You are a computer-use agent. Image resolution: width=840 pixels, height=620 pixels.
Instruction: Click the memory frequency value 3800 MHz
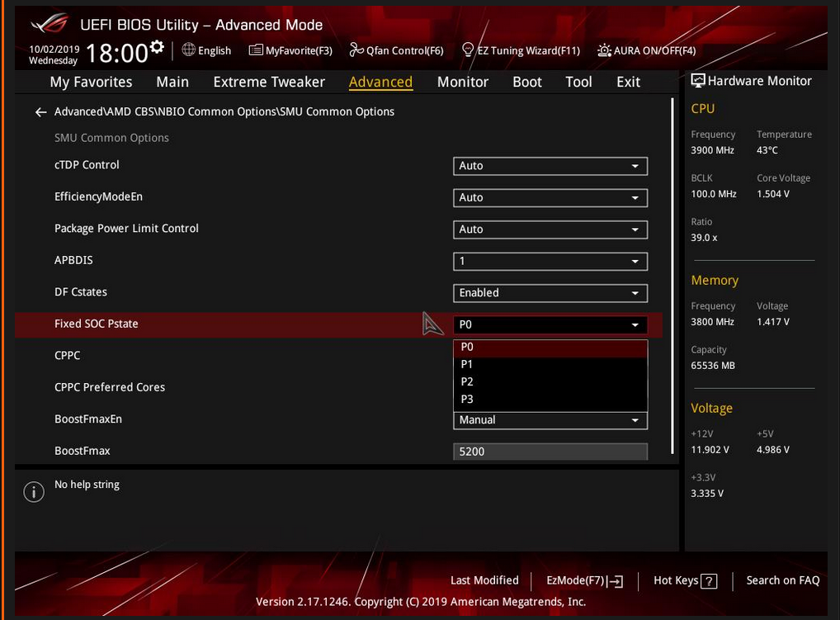[712, 322]
